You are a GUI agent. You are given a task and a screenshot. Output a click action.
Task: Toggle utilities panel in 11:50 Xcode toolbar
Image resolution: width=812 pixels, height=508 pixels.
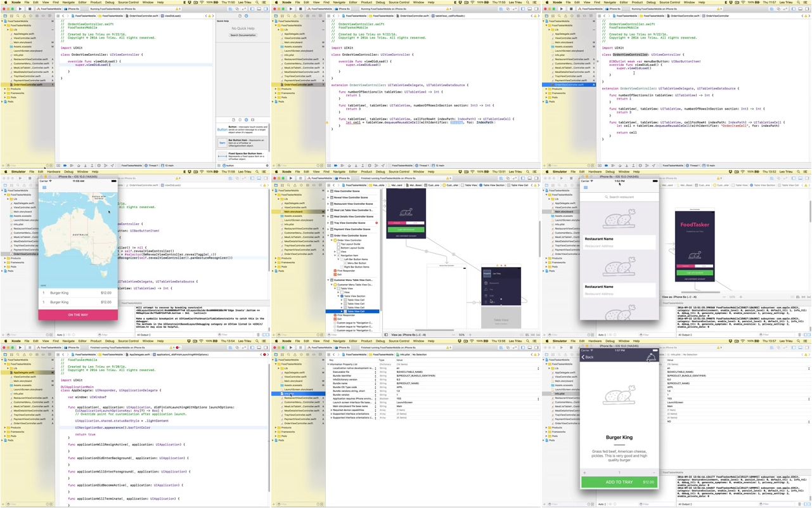pos(266,9)
